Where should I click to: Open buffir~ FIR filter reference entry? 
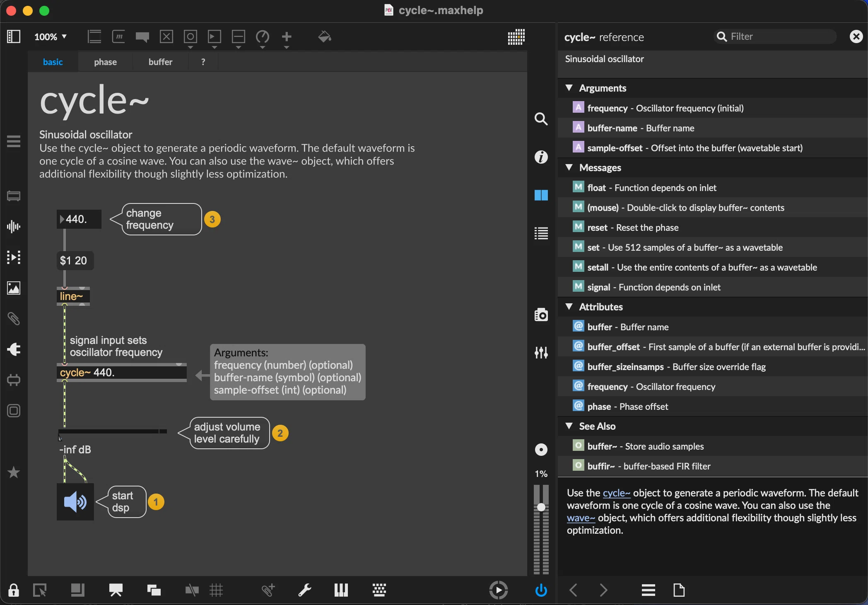[x=713, y=466]
